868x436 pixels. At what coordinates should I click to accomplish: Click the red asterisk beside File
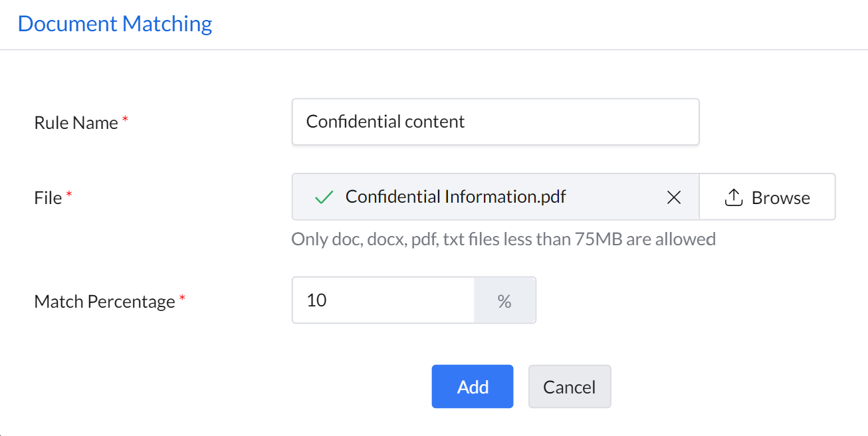click(68, 196)
